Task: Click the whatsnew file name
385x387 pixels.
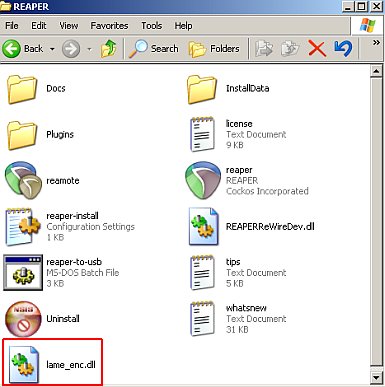Action: [x=246, y=308]
